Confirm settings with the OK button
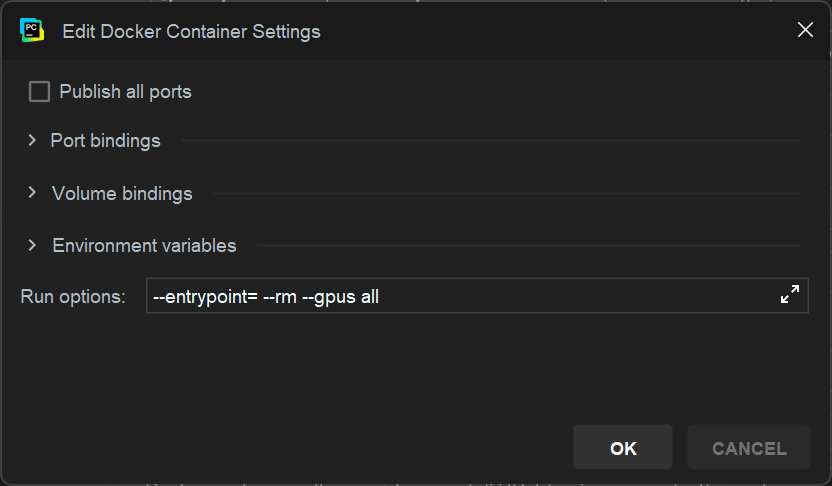The image size is (832, 486). tap(623, 448)
